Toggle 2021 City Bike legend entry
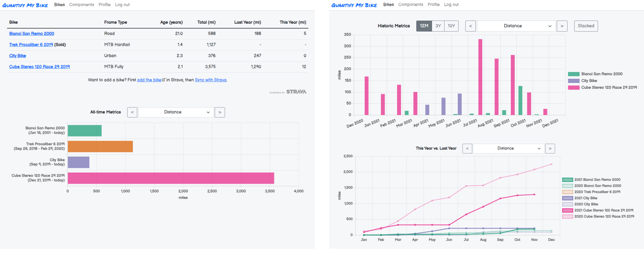Viewport: 644px width, 253px height. tap(580, 198)
